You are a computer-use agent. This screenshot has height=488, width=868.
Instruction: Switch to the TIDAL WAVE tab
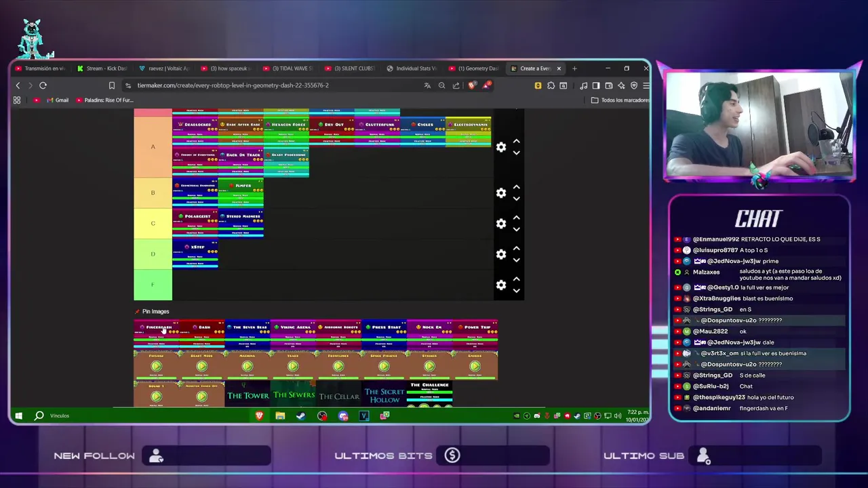click(288, 68)
